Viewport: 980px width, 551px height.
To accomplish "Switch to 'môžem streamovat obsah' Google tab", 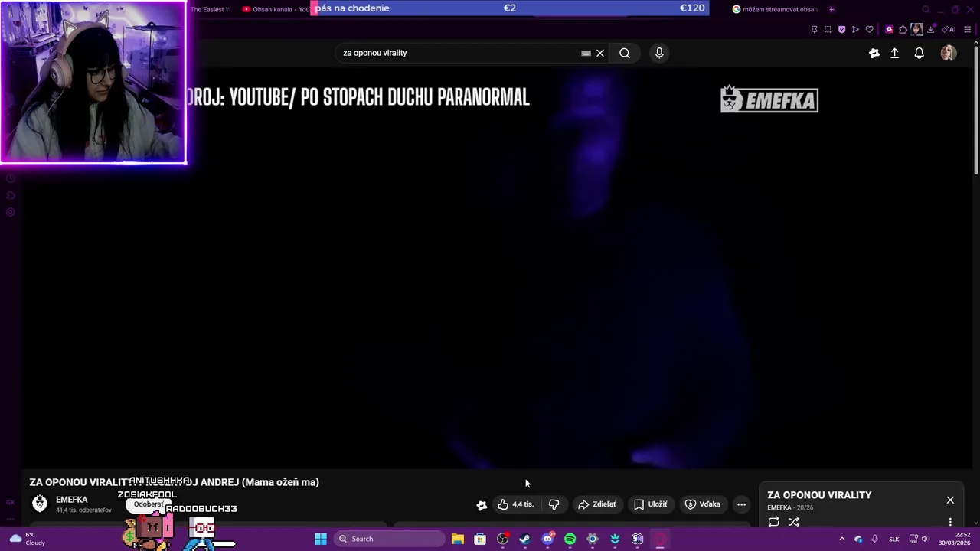I will coord(775,9).
